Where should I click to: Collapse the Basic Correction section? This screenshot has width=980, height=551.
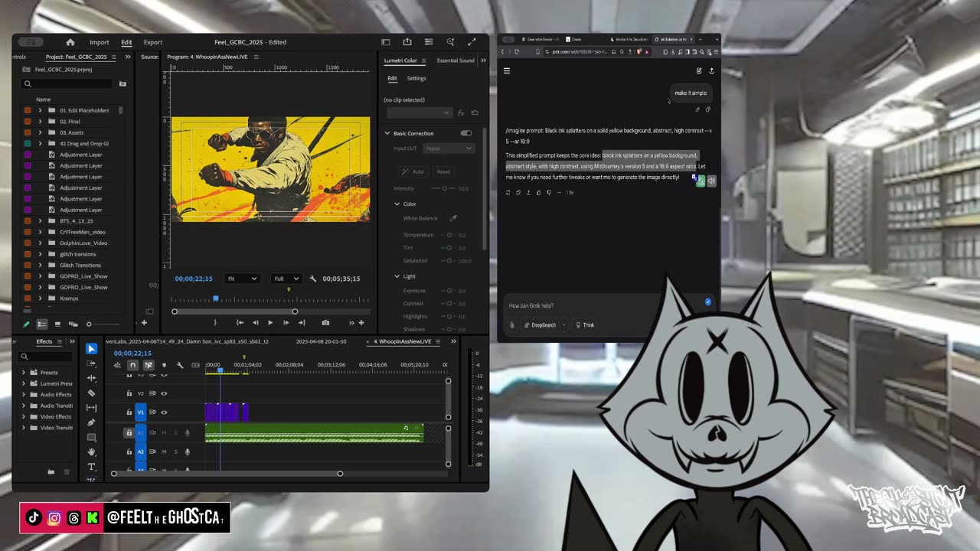pos(387,133)
